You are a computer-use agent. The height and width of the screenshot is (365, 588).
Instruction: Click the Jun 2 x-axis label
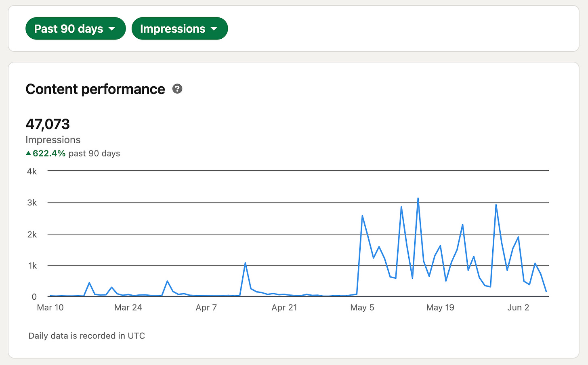tap(518, 307)
